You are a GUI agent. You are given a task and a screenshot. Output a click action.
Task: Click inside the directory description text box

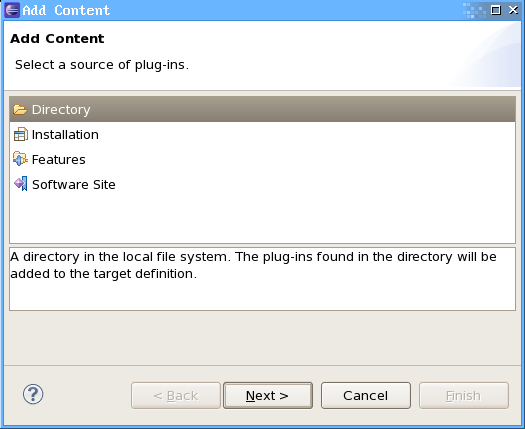click(x=262, y=279)
